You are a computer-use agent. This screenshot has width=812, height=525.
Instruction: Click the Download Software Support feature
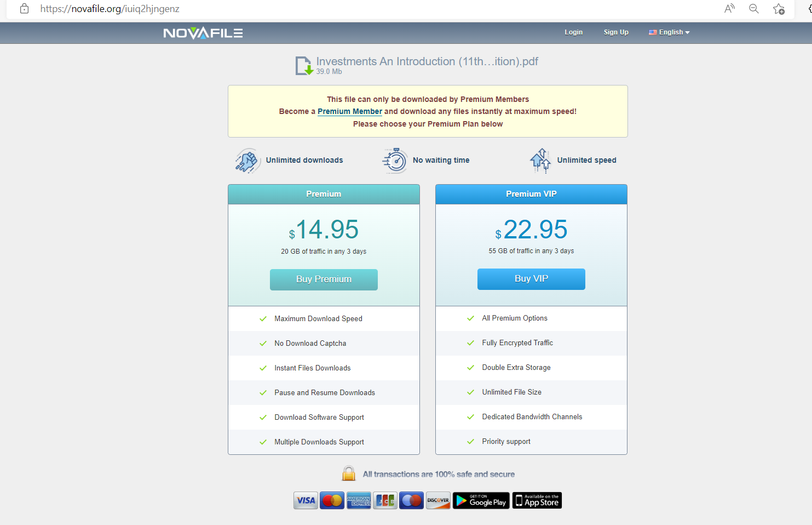point(319,418)
